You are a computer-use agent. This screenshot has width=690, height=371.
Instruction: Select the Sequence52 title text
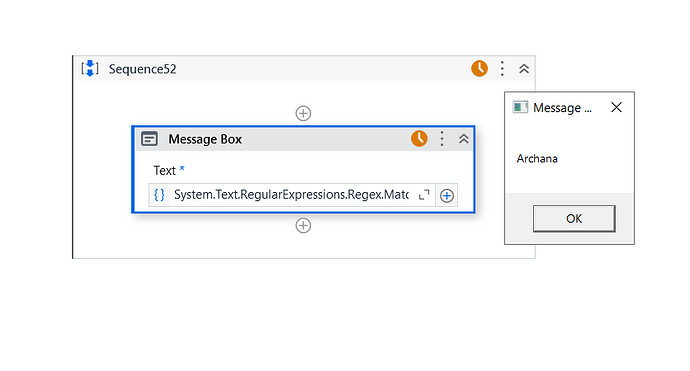(143, 69)
